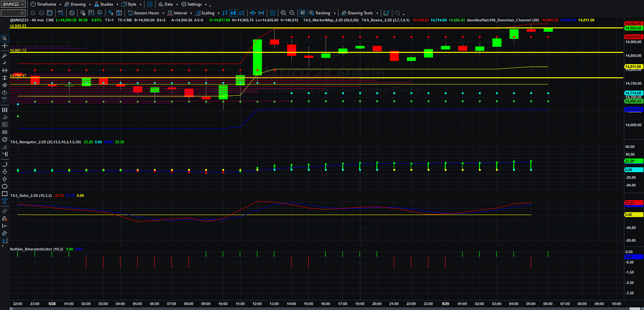
Task: Expand the Session Hours dropdown
Action: [163, 13]
